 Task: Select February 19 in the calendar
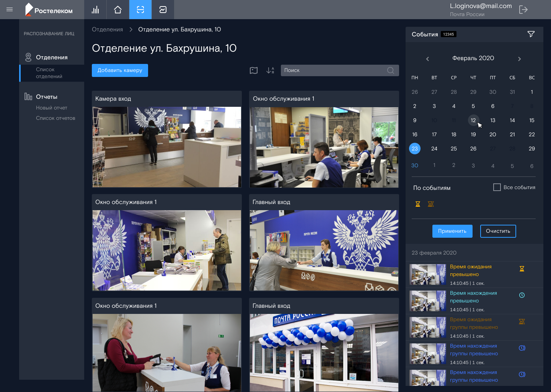coord(473,134)
